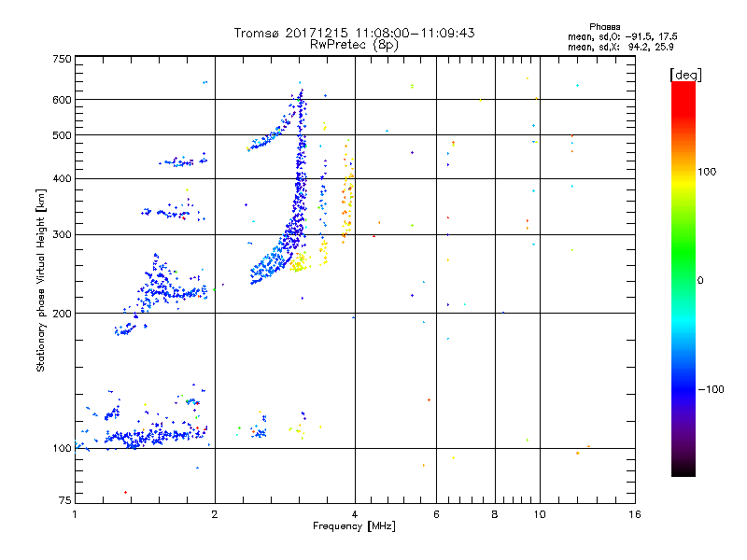Click the y-axis tick label 300
747x560 pixels.
point(62,234)
